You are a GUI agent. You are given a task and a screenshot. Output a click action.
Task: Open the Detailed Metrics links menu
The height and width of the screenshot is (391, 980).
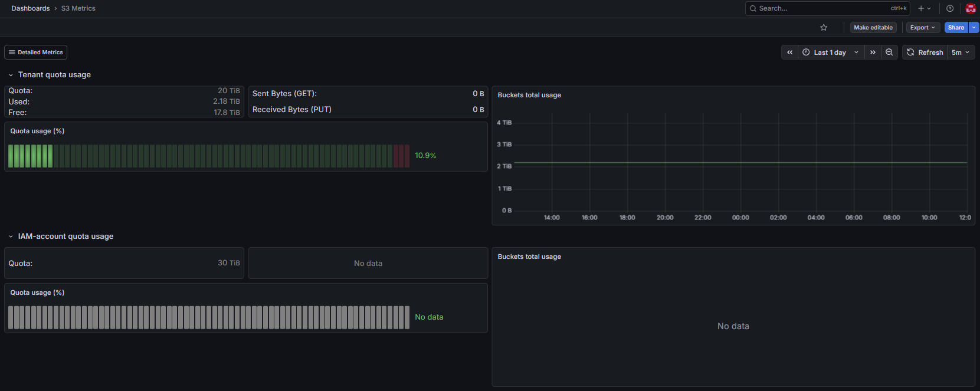[36, 52]
